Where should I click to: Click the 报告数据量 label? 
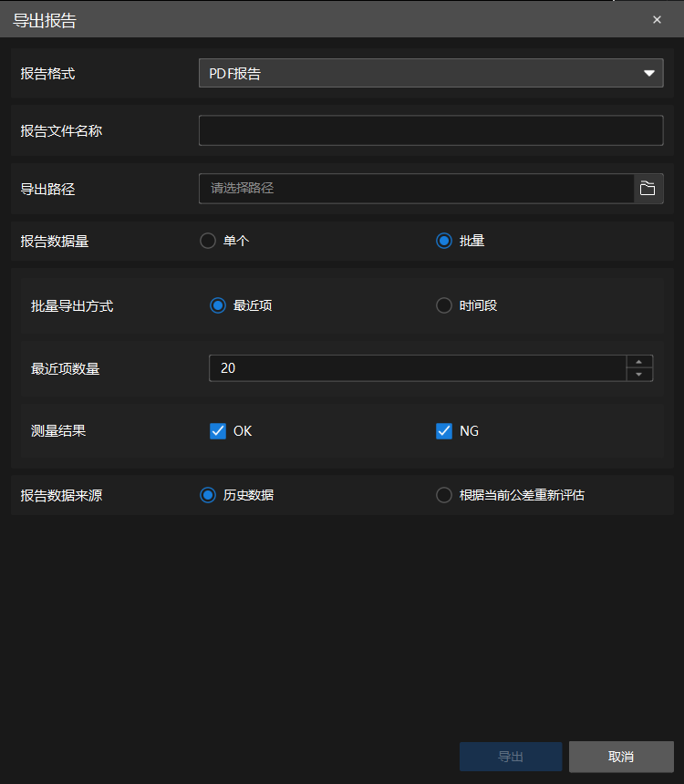pyautogui.click(x=55, y=242)
